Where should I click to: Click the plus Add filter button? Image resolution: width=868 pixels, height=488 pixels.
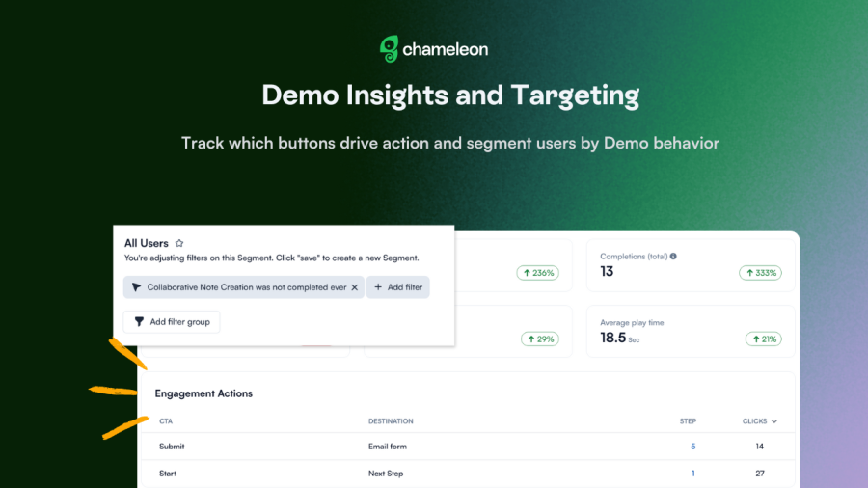[x=398, y=287]
